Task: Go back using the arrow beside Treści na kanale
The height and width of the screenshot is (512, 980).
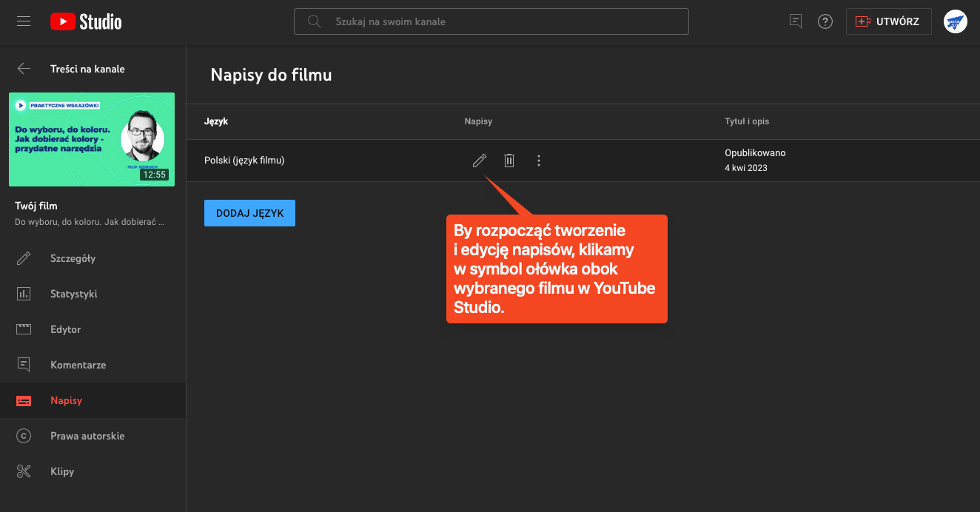Action: point(24,69)
